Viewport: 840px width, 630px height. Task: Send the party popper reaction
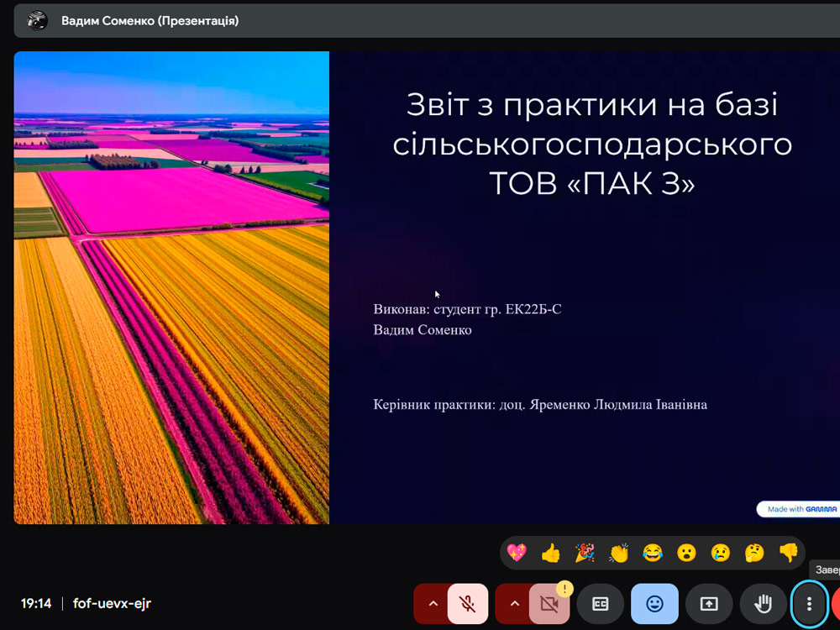pyautogui.click(x=585, y=553)
